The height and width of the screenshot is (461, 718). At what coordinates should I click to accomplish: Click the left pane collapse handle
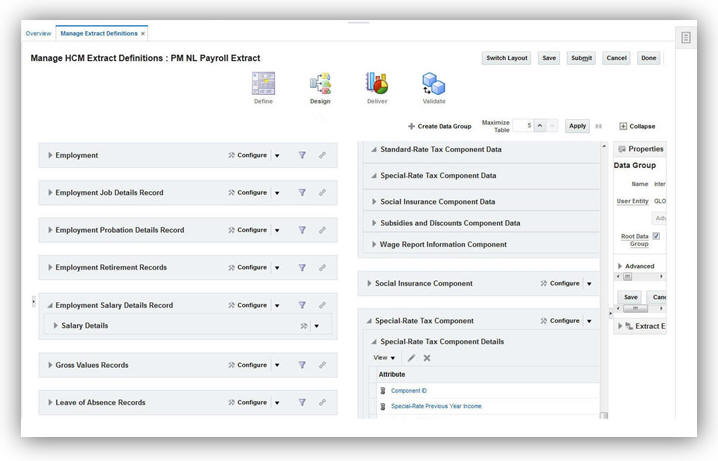coord(33,302)
